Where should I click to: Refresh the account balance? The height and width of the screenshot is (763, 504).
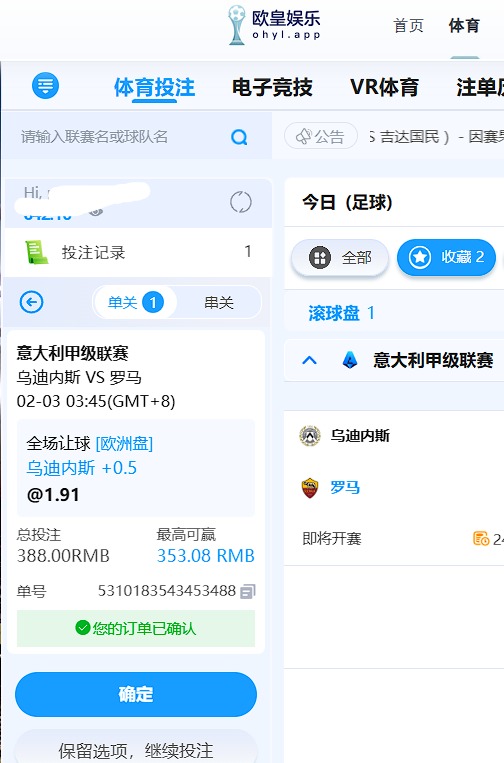[241, 202]
